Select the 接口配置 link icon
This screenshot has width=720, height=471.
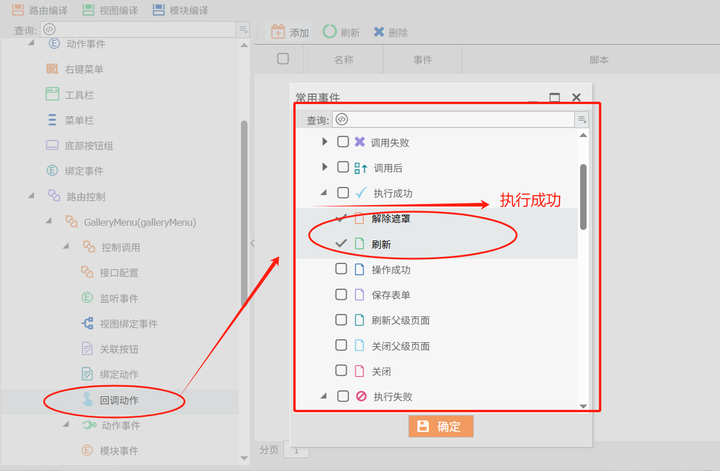click(87, 272)
